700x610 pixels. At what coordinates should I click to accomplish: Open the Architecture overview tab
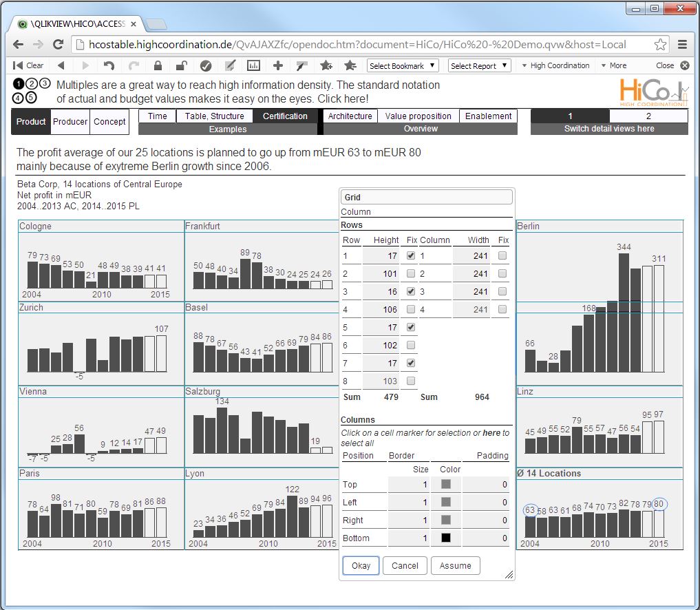pyautogui.click(x=350, y=116)
